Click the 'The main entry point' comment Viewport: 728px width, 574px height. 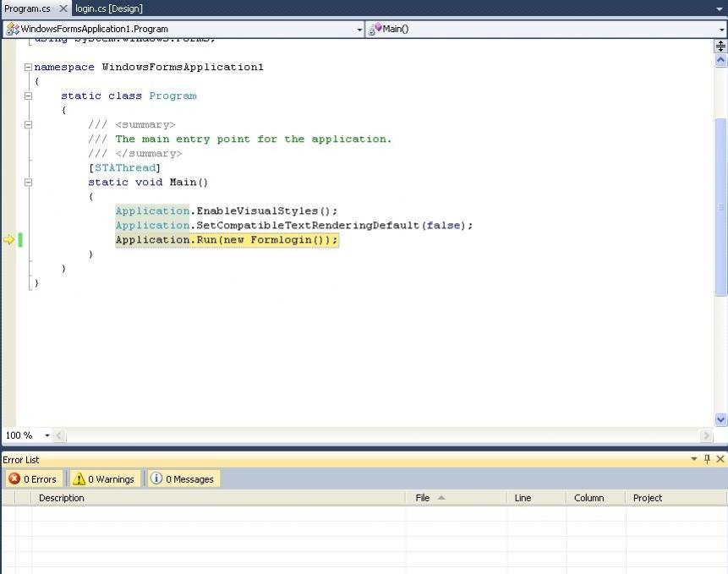(x=240, y=139)
